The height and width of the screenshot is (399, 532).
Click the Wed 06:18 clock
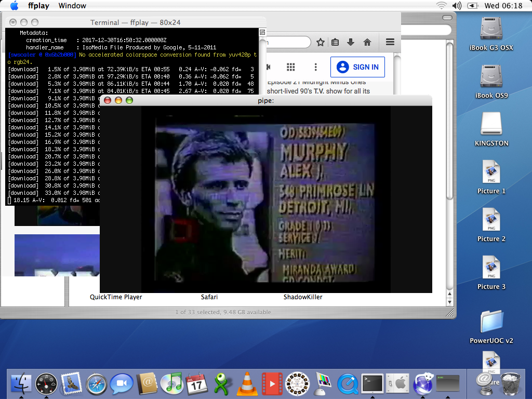click(503, 5)
